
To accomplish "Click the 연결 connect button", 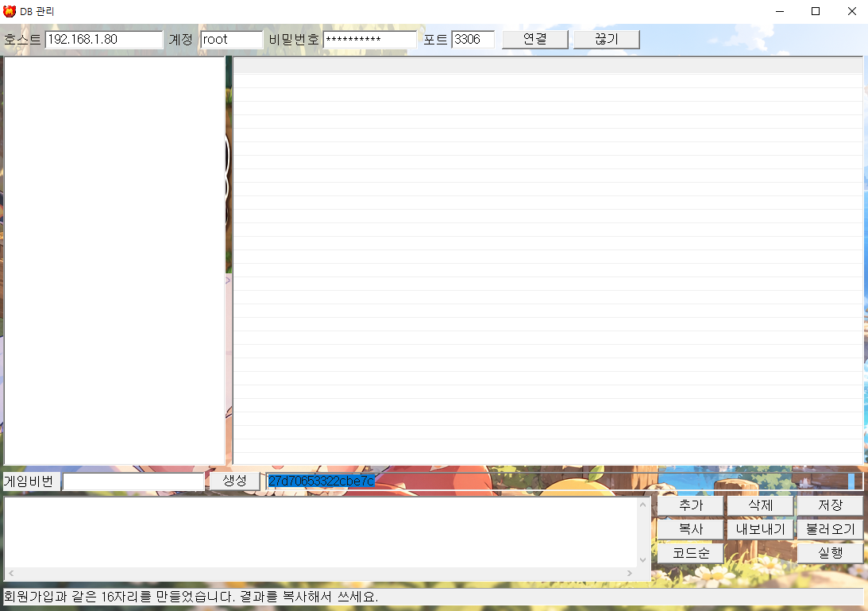I will (534, 40).
